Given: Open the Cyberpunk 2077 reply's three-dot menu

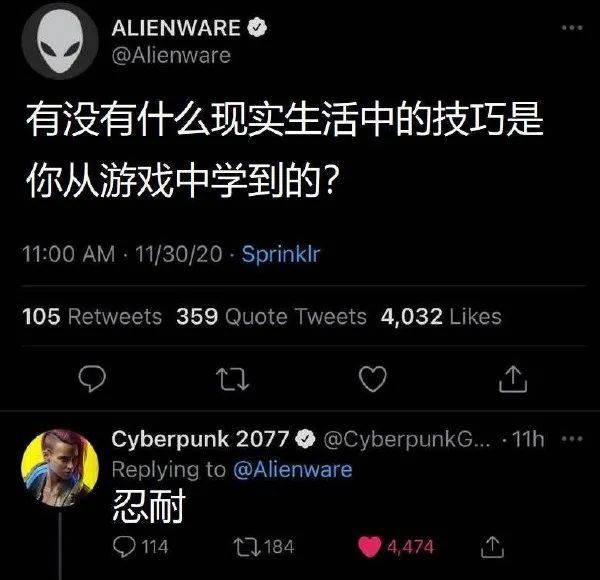Looking at the screenshot, I should (x=572, y=439).
